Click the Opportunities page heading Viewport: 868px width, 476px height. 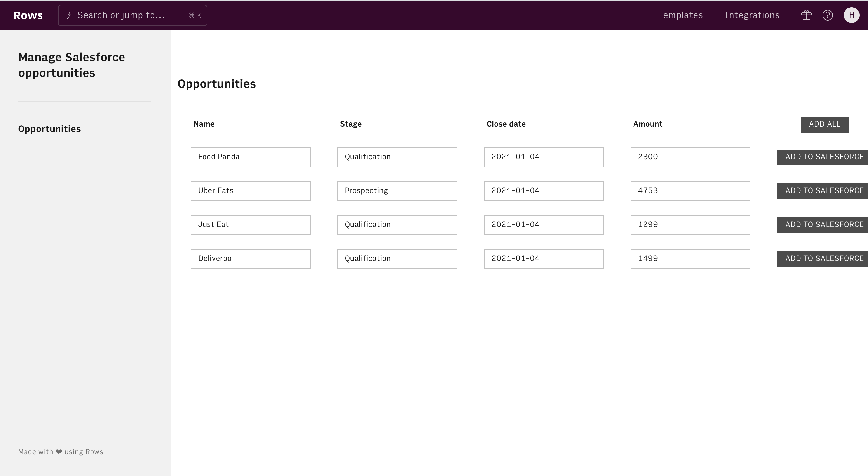pos(217,84)
